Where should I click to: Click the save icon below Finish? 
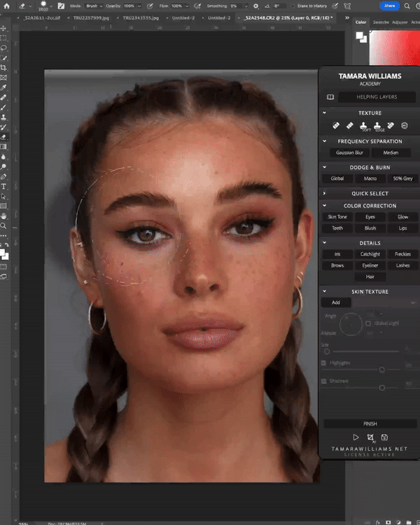tap(385, 437)
